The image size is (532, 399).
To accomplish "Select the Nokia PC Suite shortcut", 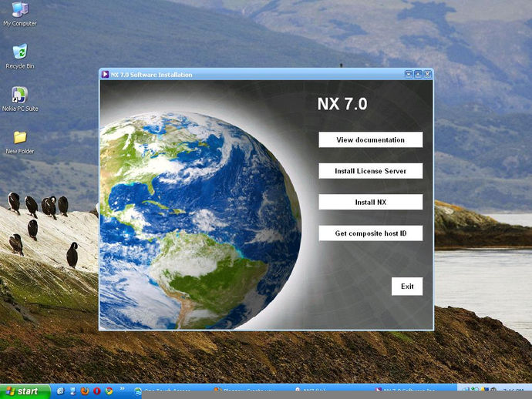I will tap(20, 99).
